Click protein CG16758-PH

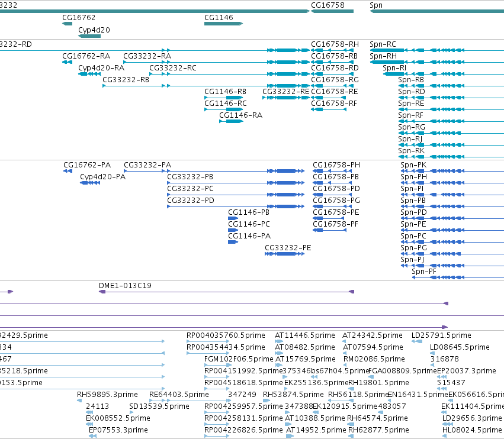tap(336, 165)
